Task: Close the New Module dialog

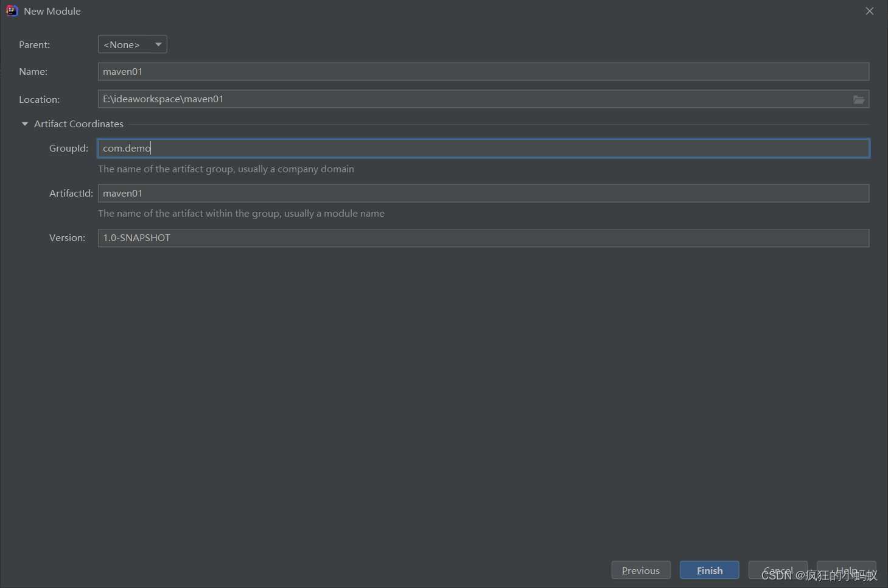Action: click(869, 11)
